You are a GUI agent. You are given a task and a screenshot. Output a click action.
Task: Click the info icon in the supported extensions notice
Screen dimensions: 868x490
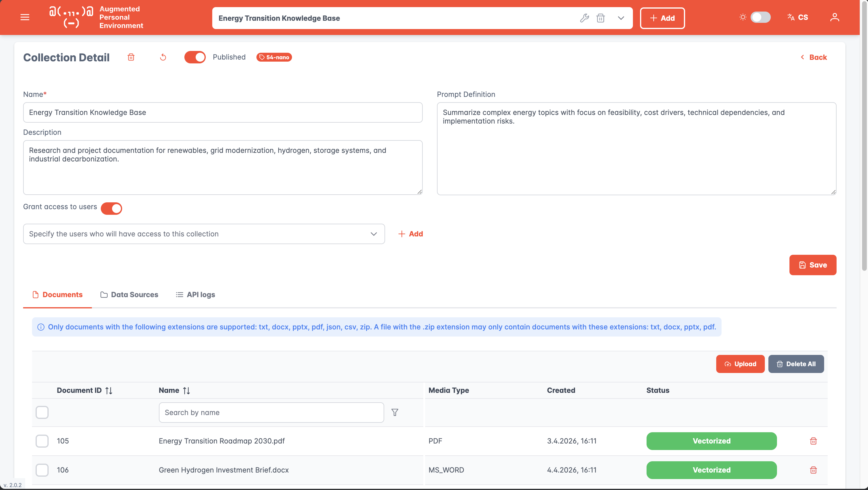point(41,327)
